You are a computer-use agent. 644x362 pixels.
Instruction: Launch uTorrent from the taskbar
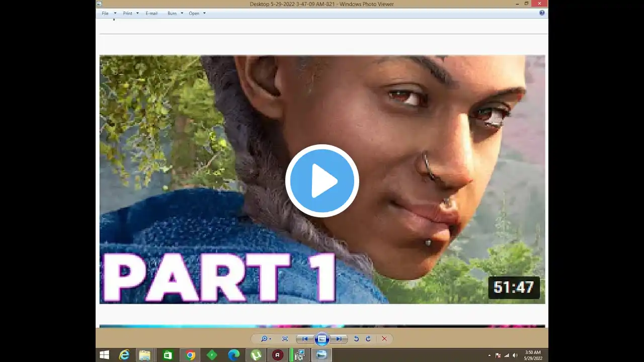256,355
